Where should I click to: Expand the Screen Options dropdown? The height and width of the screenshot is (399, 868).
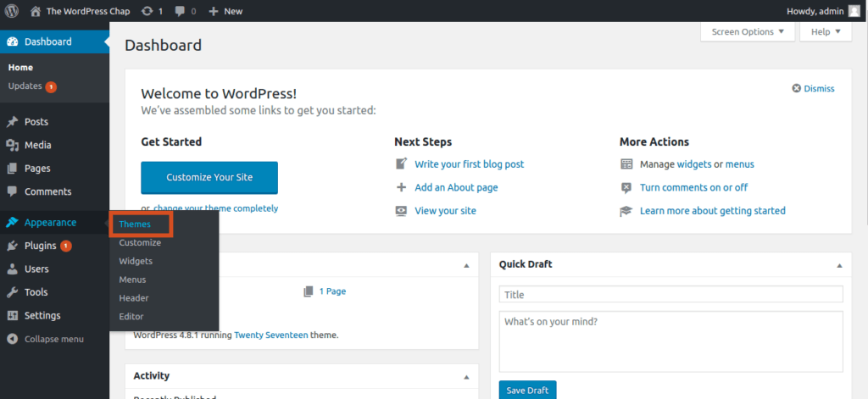click(x=748, y=31)
